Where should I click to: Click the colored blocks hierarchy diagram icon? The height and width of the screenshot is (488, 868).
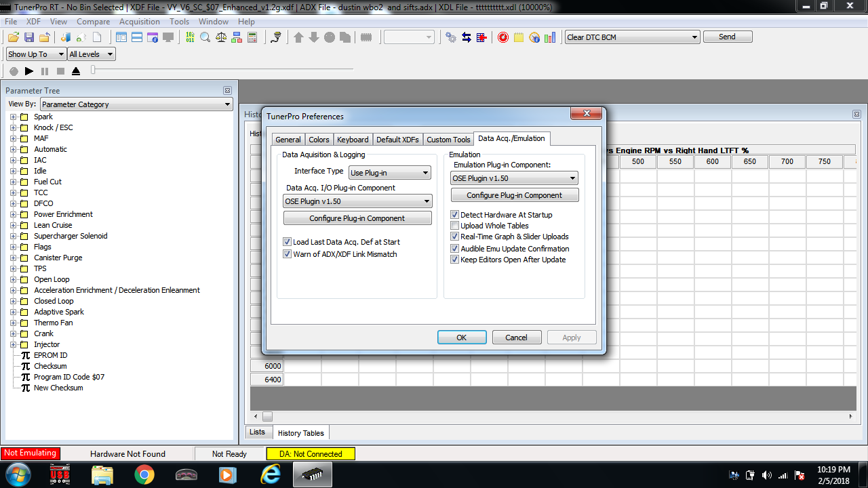coord(236,37)
